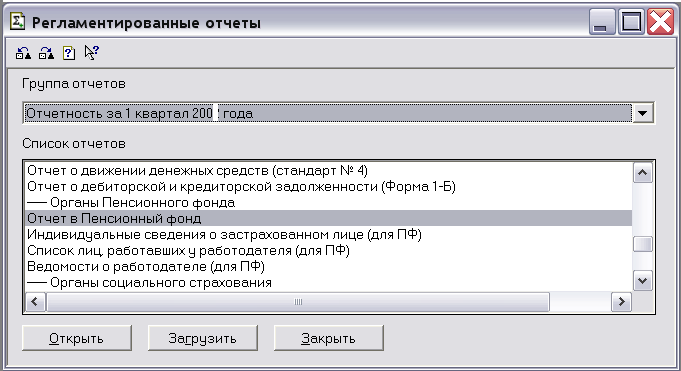Click the sigma application icon in title bar
Image resolution: width=681 pixels, height=371 pixels.
(x=17, y=21)
